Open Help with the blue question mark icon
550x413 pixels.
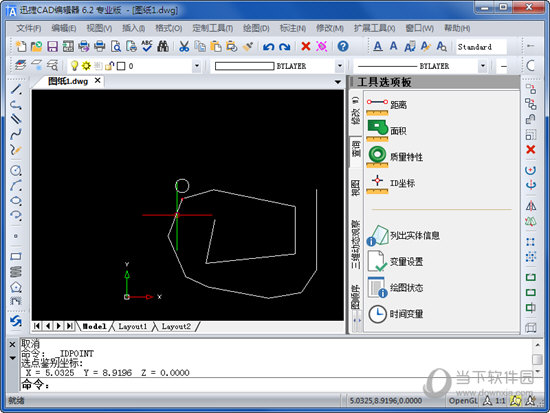[343, 46]
